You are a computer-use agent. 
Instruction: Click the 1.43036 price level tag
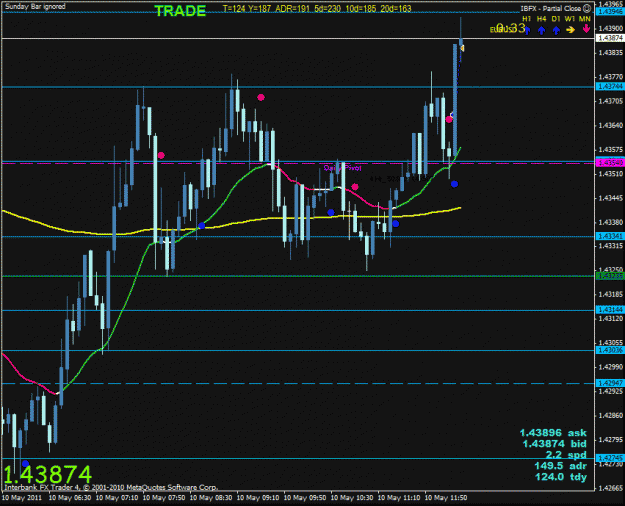click(x=610, y=350)
